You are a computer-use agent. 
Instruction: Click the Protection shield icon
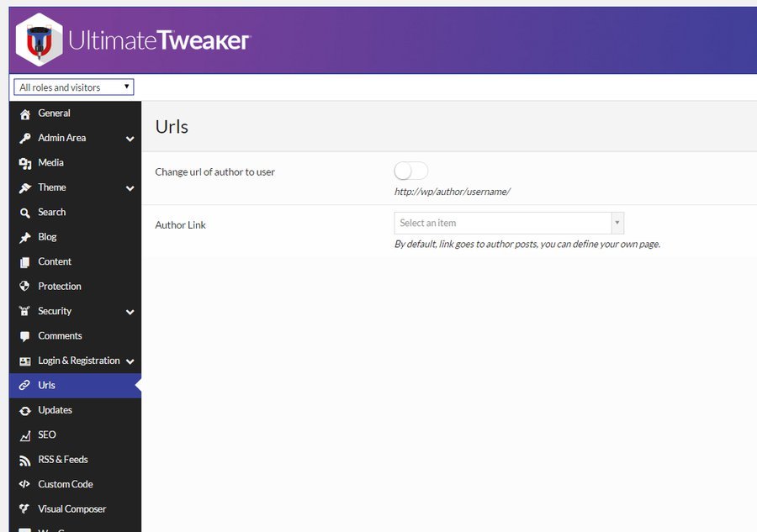tap(24, 286)
